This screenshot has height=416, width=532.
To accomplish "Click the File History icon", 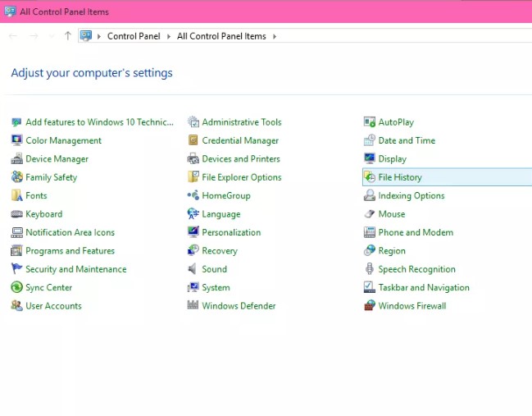I will tap(369, 177).
